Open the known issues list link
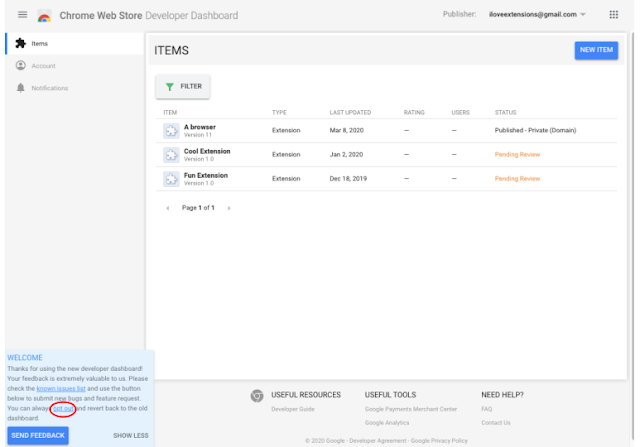The width and height of the screenshot is (640, 447). (x=61, y=389)
